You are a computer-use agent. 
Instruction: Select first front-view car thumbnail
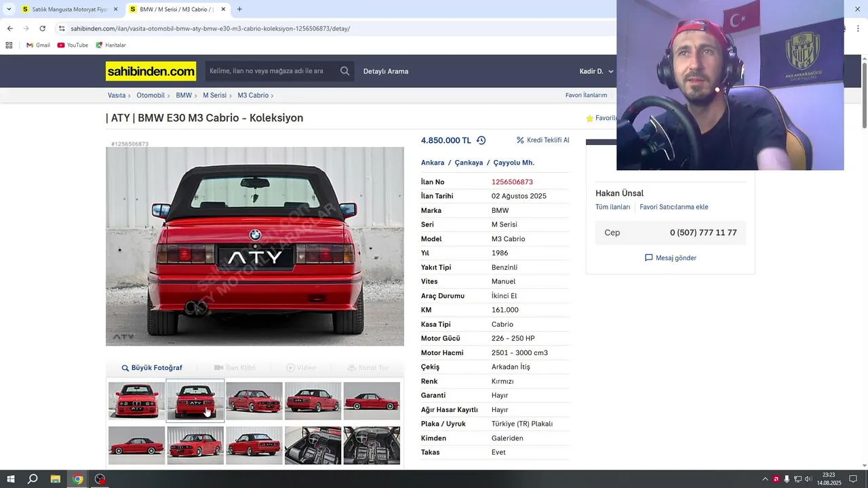point(137,401)
